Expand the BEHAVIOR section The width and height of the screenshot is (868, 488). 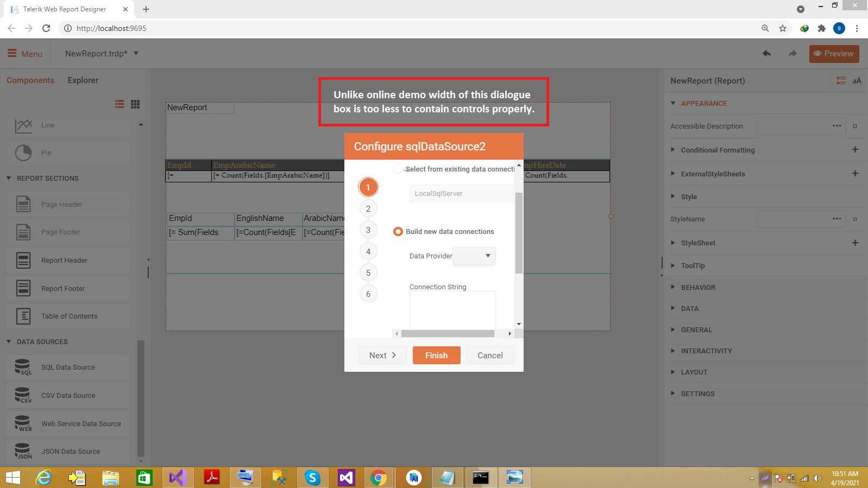(x=673, y=287)
